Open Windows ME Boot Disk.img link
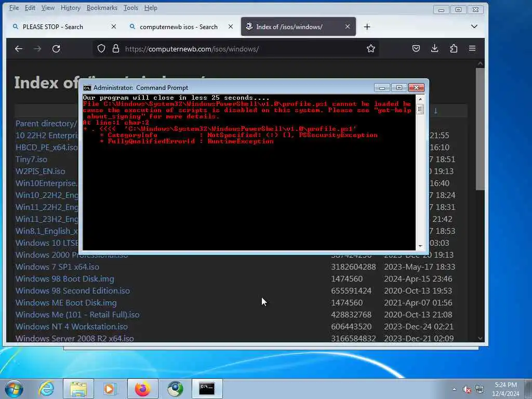The height and width of the screenshot is (399, 532). [x=66, y=303]
